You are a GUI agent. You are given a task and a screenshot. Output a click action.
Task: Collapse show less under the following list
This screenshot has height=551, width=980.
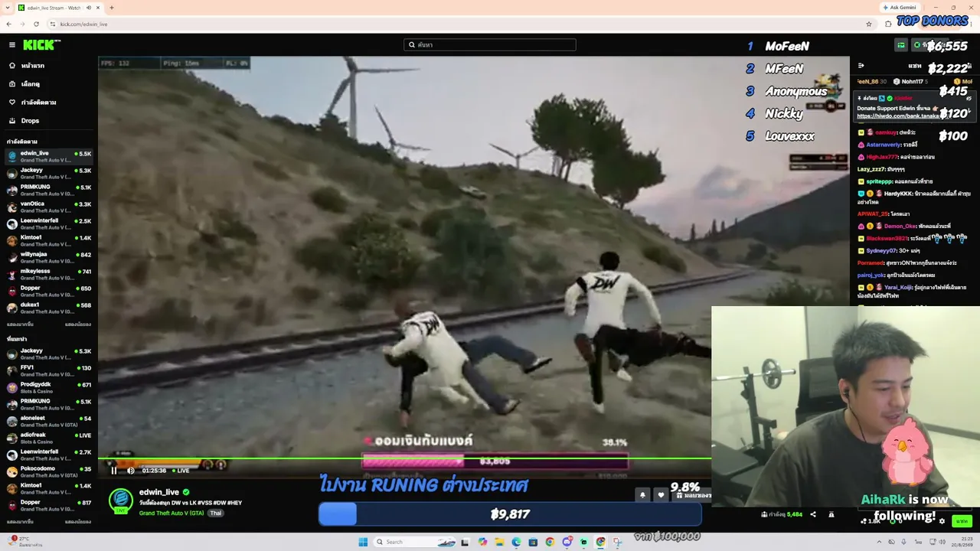pos(78,324)
